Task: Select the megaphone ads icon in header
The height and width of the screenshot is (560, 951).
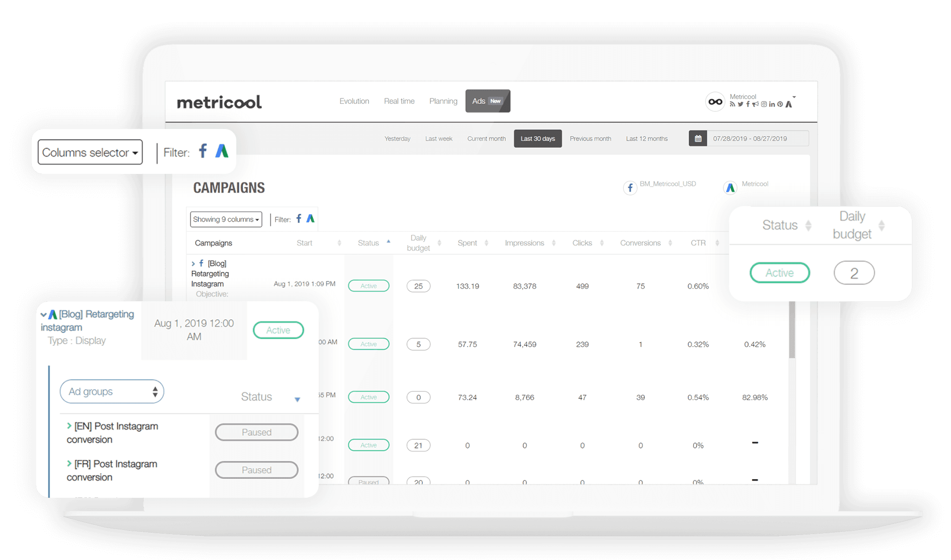Action: 756,104
